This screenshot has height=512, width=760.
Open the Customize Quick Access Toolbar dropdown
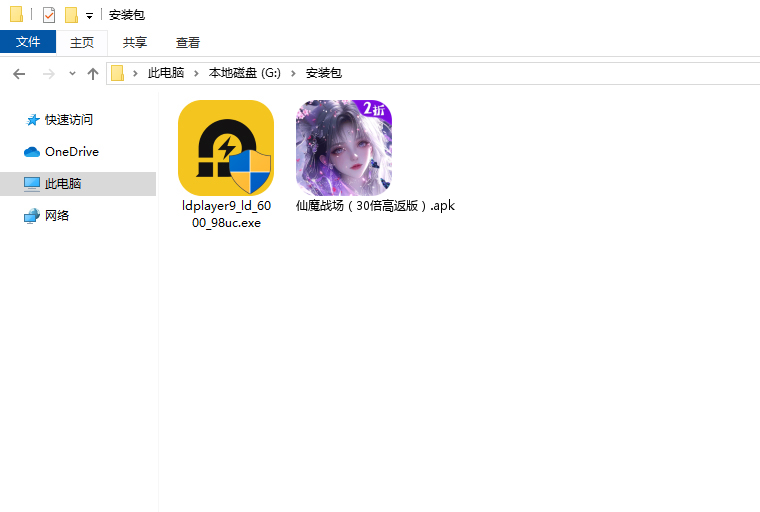point(89,16)
